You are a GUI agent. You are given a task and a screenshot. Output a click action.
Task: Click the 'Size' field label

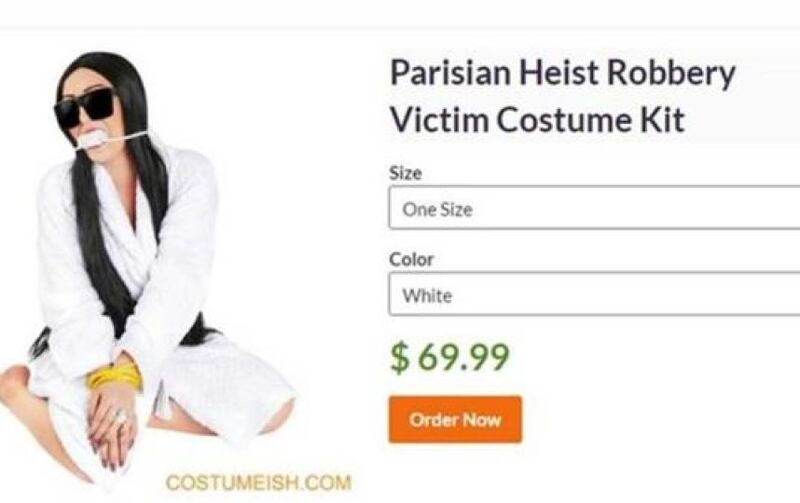pos(405,173)
